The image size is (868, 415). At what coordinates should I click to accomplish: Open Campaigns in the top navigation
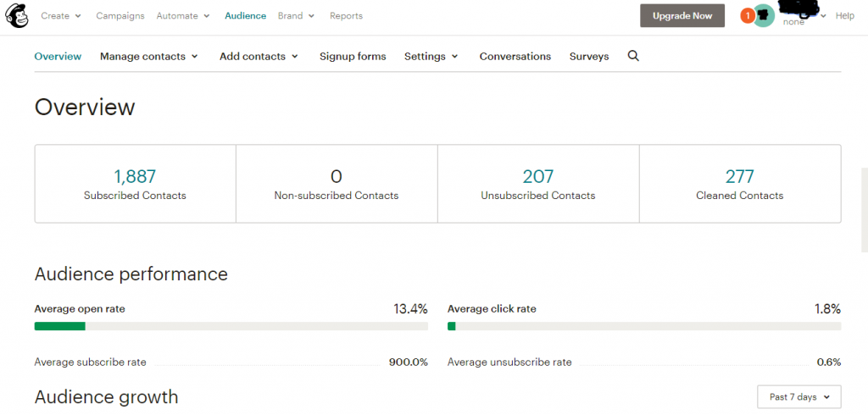(120, 16)
